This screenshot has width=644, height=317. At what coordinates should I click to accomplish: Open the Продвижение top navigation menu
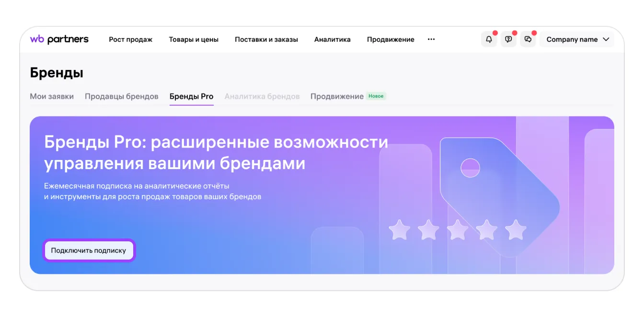pyautogui.click(x=391, y=39)
